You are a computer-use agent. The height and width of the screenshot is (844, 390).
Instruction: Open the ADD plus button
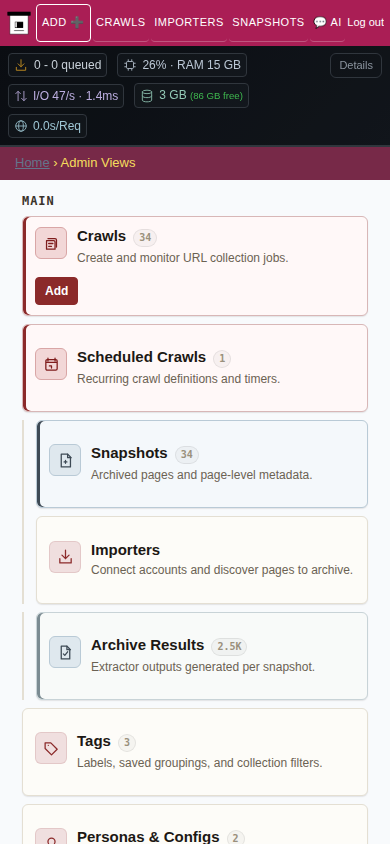click(x=63, y=23)
